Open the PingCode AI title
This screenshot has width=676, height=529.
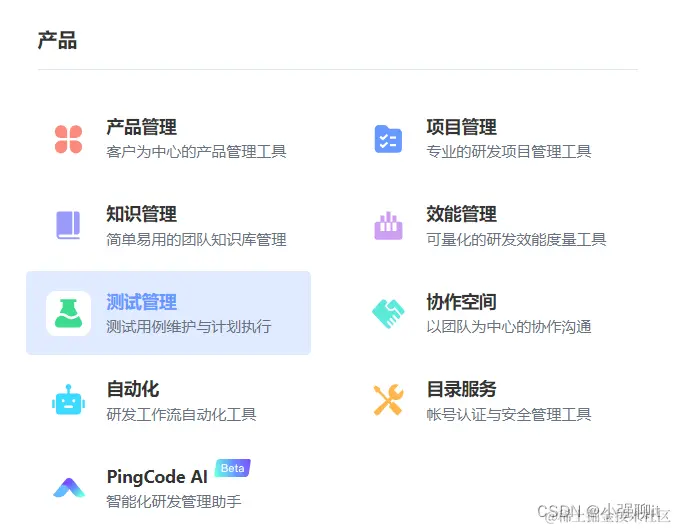click(x=157, y=477)
